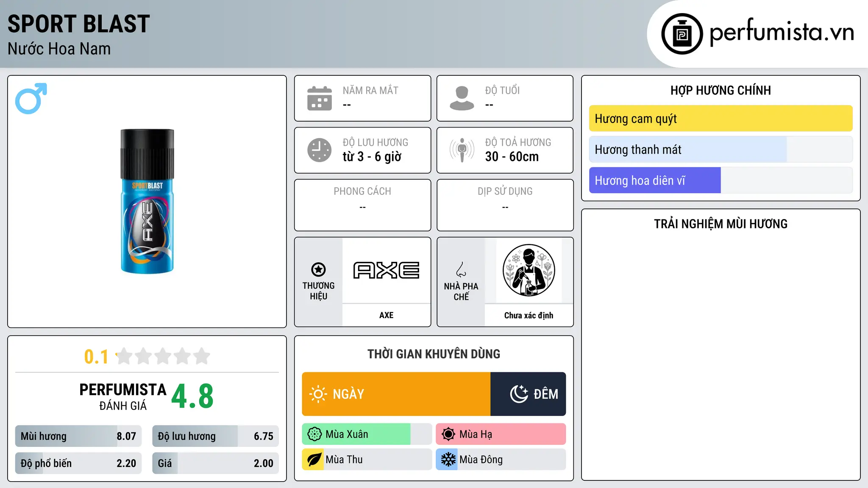This screenshot has height=488, width=868.
Task: Click the moon icon in the Đêm bar
Action: pyautogui.click(x=519, y=394)
